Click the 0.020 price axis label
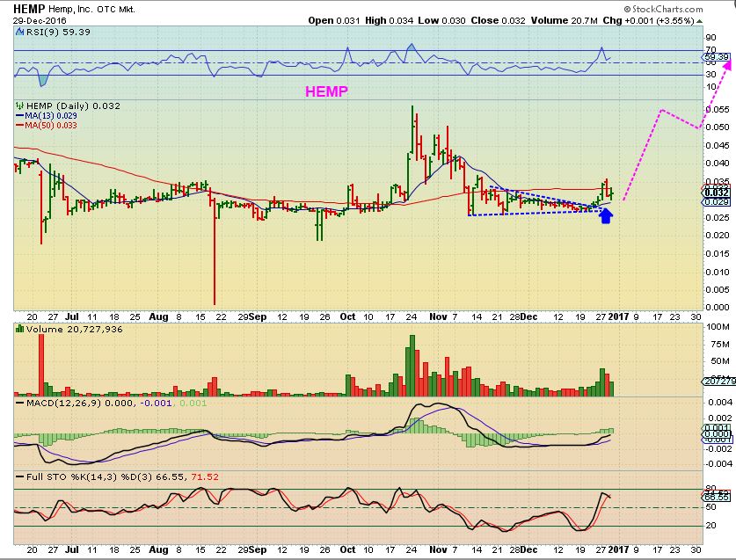736x560 pixels. 718,236
